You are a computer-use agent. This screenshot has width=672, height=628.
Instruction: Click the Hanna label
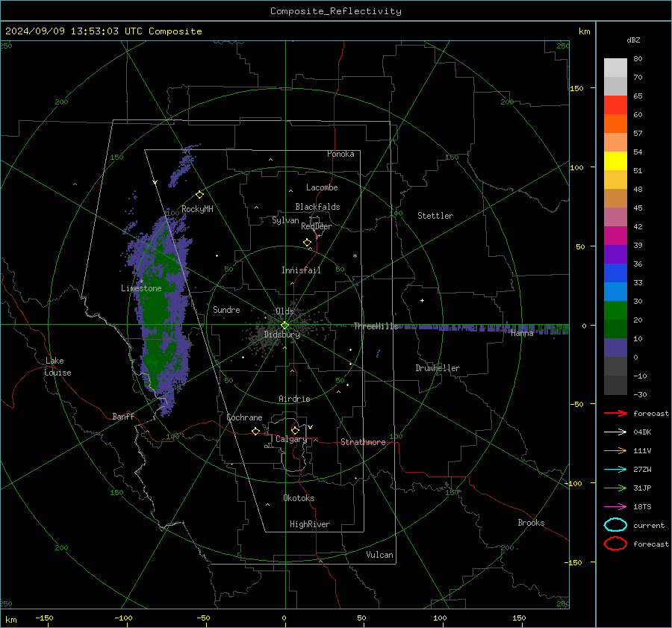pos(522,333)
